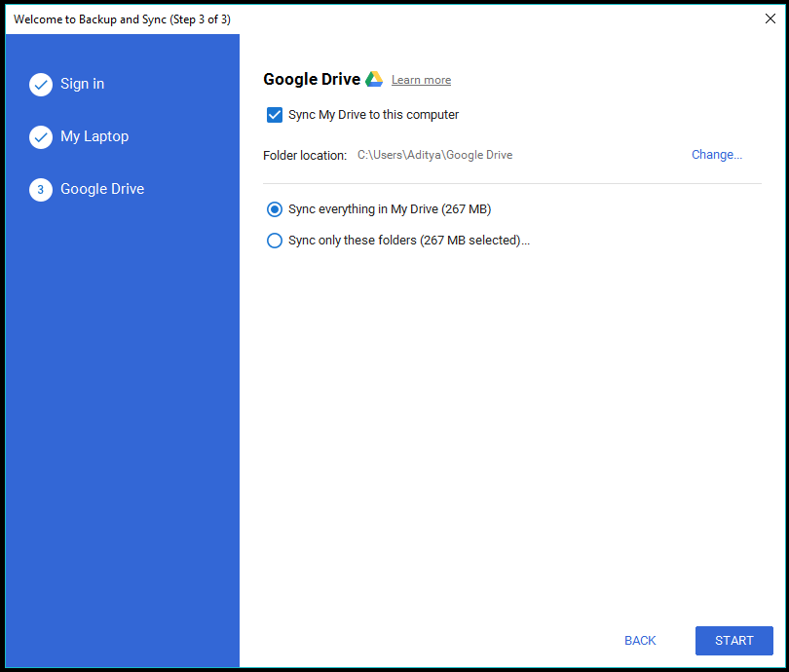Close the Backup and Sync window
Image resolution: width=789 pixels, height=672 pixels.
(x=770, y=19)
